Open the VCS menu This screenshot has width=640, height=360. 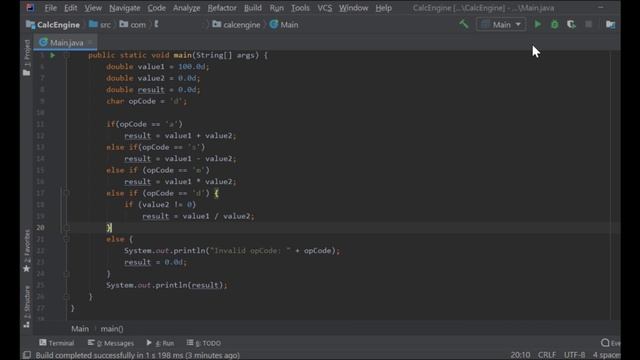pyautogui.click(x=324, y=8)
